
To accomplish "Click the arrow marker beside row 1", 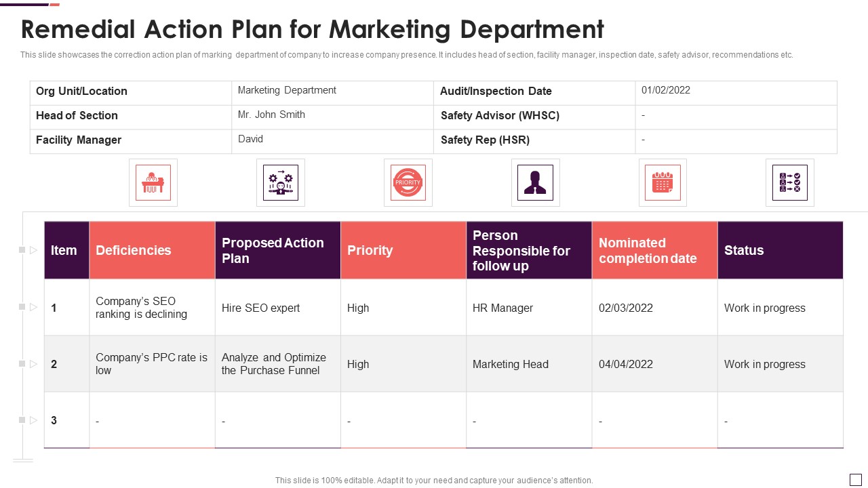I will pos(33,307).
